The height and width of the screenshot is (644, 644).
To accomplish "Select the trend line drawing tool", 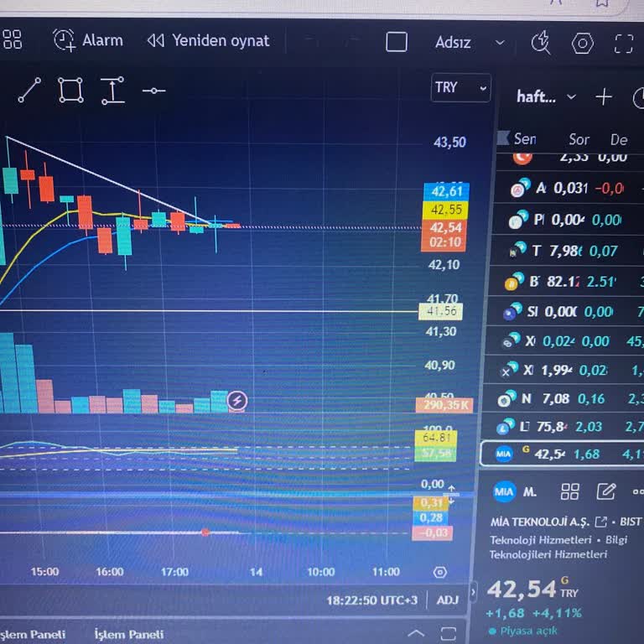I will (29, 90).
